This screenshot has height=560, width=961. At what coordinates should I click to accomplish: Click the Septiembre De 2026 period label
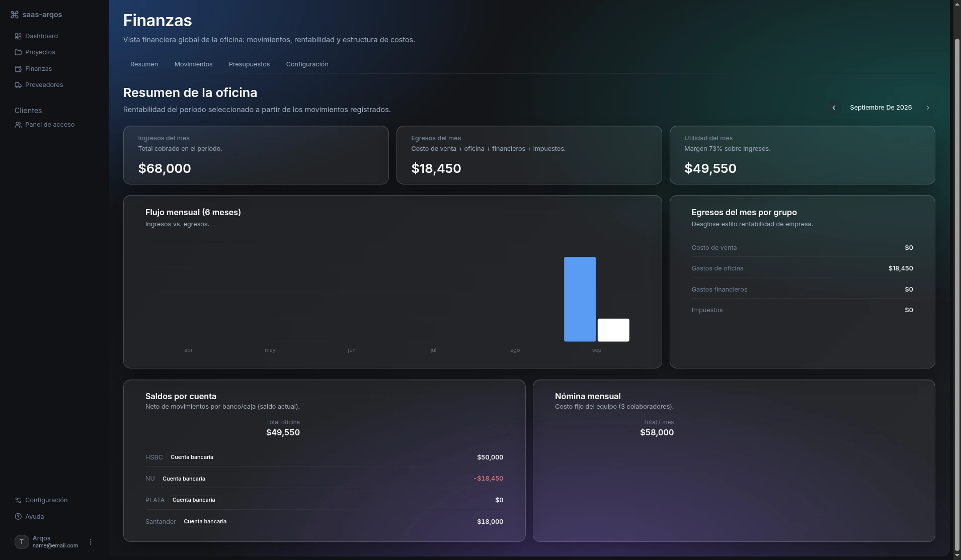[x=881, y=108]
